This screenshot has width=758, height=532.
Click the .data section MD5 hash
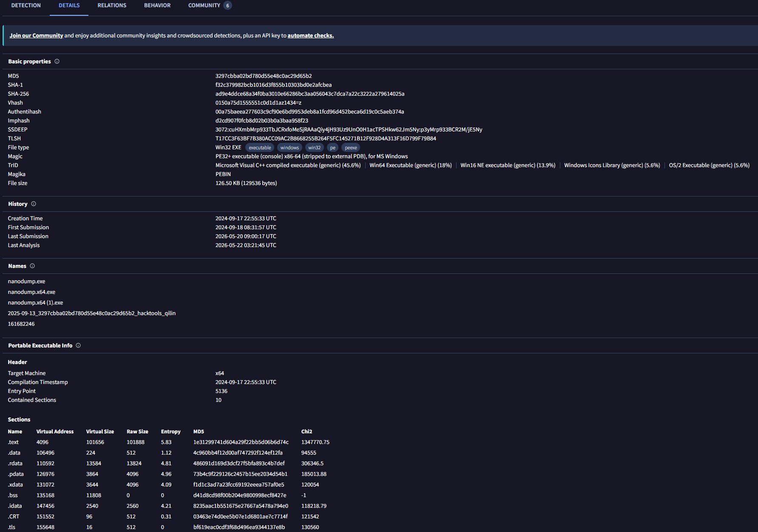[x=238, y=453]
